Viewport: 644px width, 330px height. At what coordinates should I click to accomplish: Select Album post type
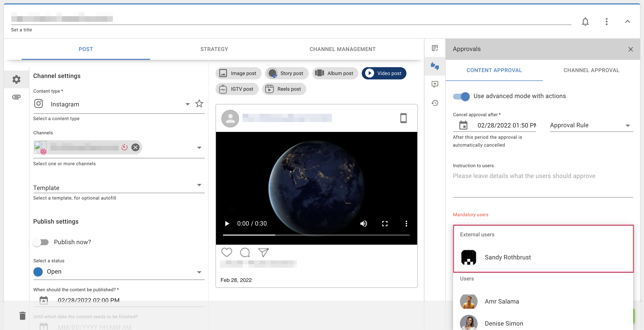coord(335,73)
